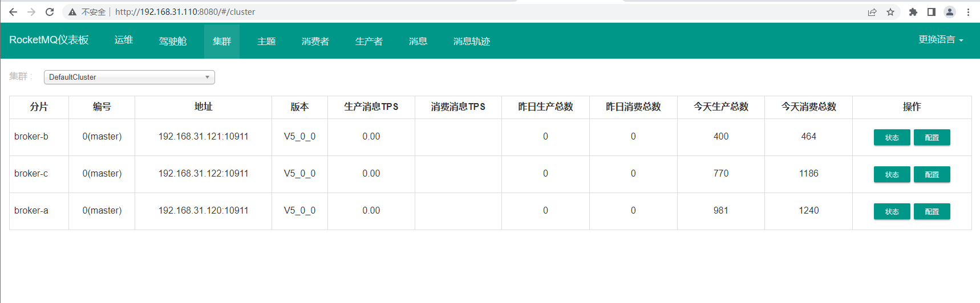Click the share page icon
This screenshot has height=303, width=980.
pyautogui.click(x=872, y=12)
